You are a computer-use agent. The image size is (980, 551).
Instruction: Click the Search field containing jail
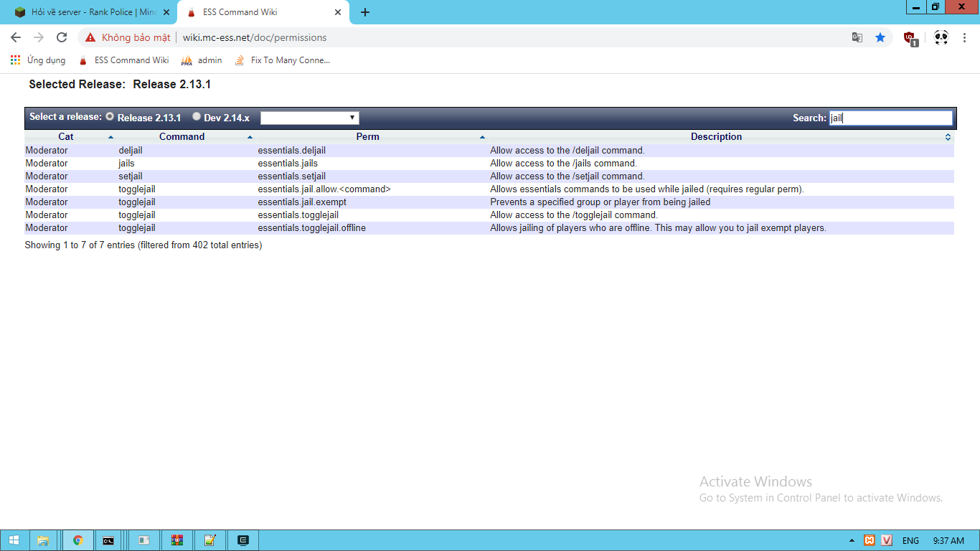click(891, 118)
